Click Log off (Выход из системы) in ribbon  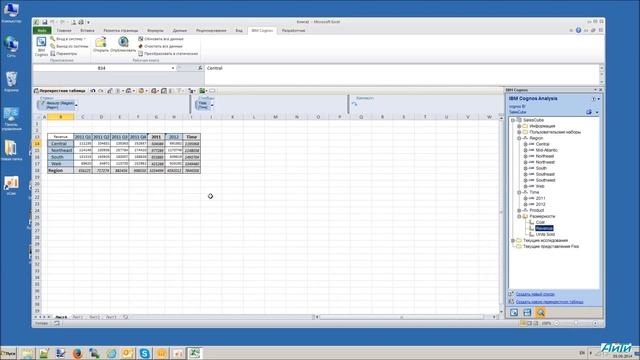point(69,46)
